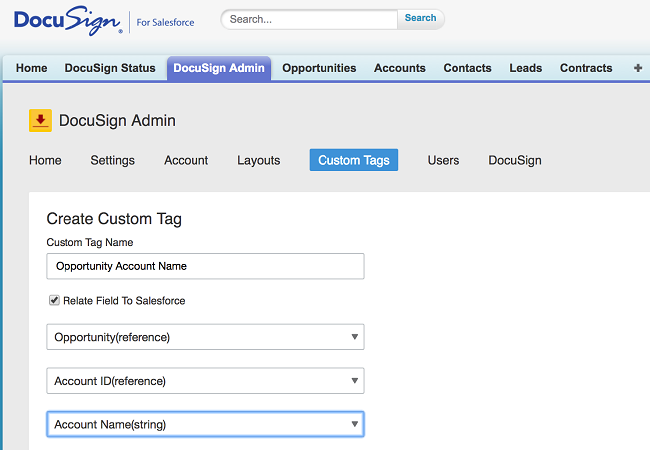The image size is (650, 450).
Task: Click the top search input box
Action: (309, 19)
